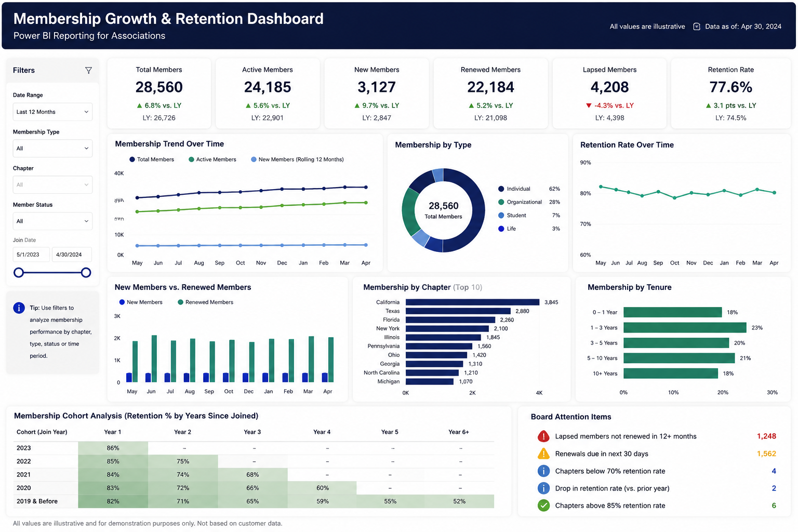Click green up arrow under Total Members

click(139, 105)
